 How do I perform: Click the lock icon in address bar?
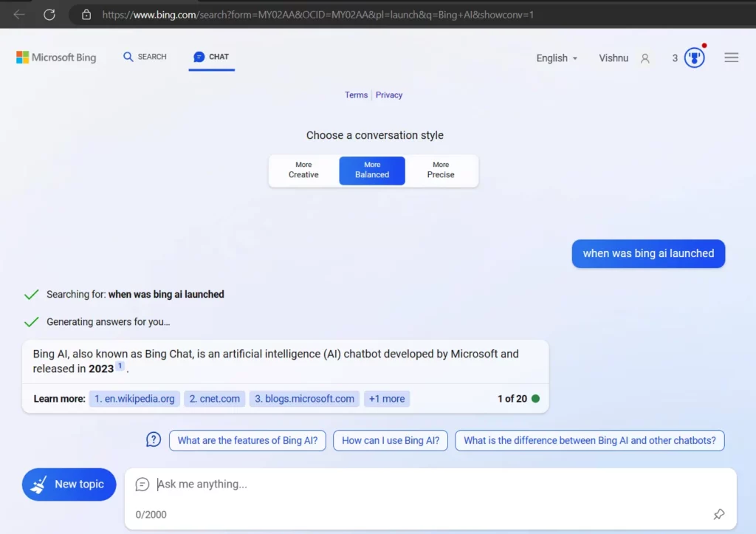point(86,15)
